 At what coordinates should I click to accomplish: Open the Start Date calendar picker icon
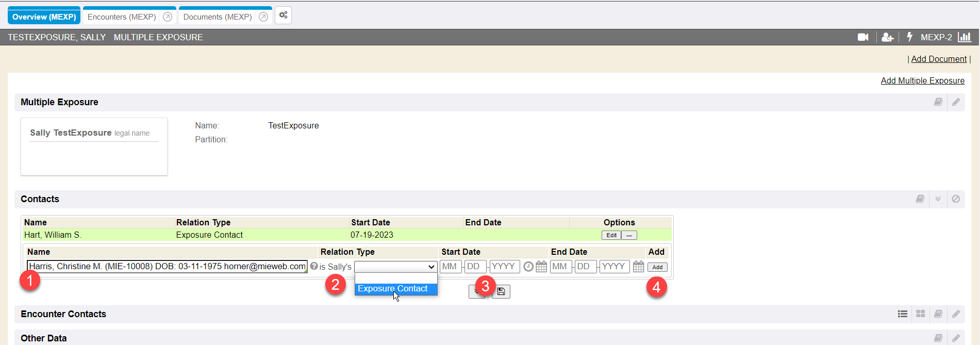pos(541,267)
